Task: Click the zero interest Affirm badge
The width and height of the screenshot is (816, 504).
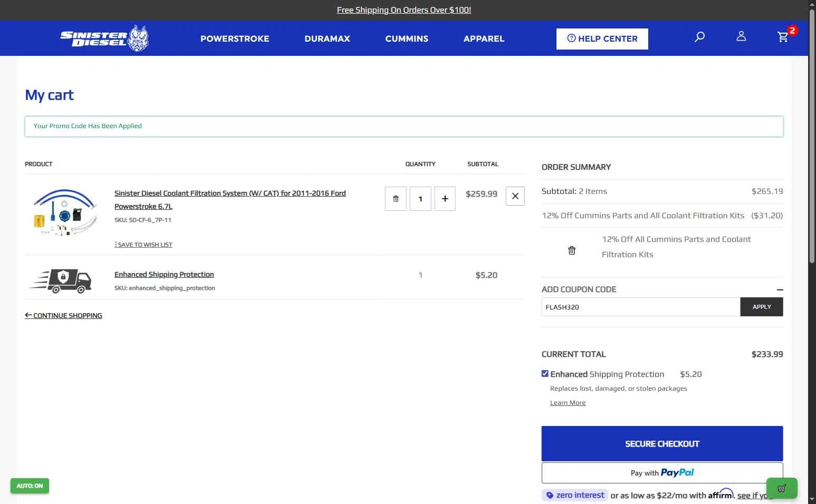Action: [574, 495]
